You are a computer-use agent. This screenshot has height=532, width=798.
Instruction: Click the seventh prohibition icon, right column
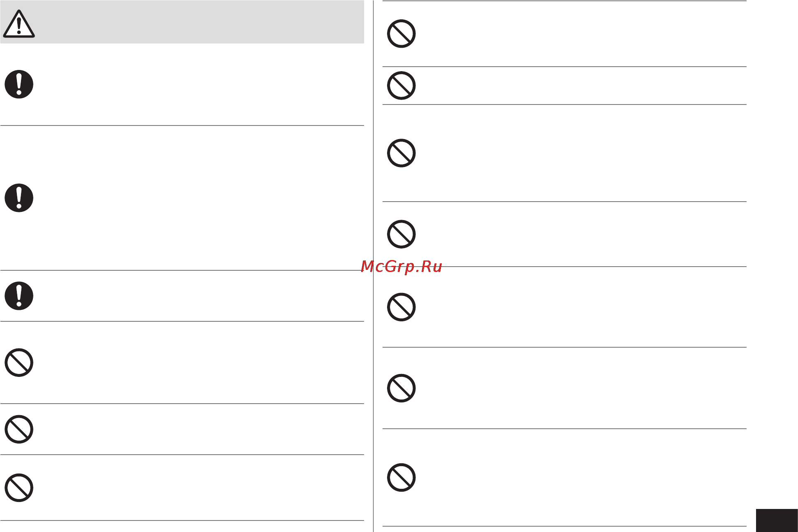tap(401, 477)
